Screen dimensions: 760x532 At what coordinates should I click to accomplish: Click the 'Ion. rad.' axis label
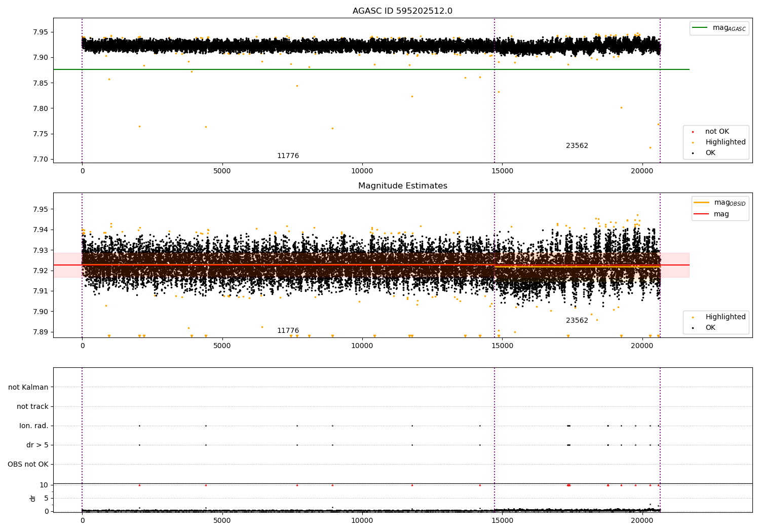[34, 426]
